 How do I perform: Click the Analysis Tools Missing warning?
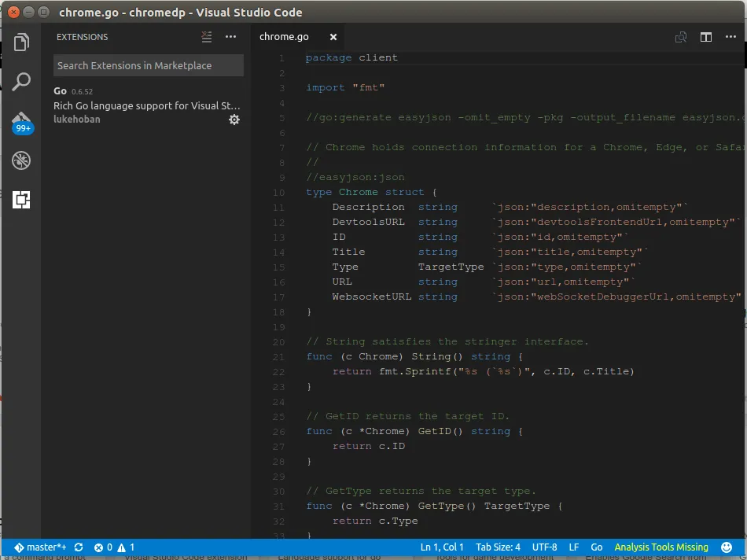click(661, 547)
